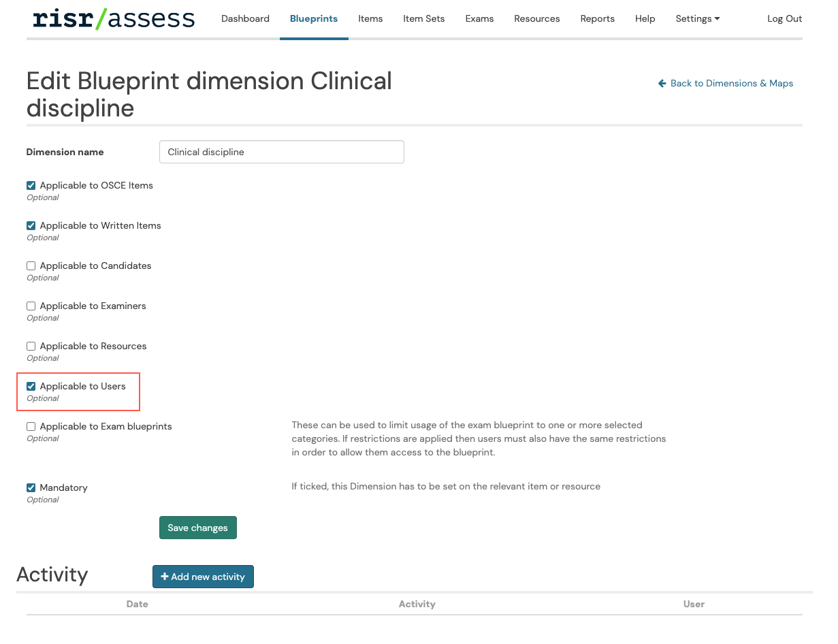The image size is (838, 644).
Task: Enable Applicable to Examiners
Action: coord(31,306)
